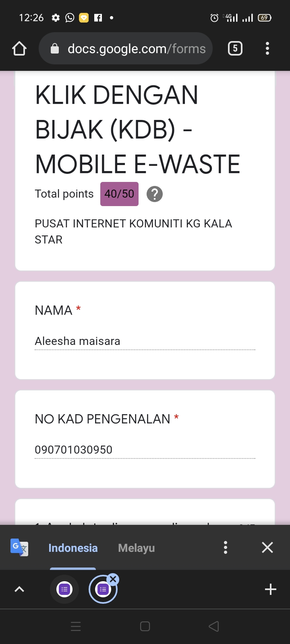290x644 pixels.
Task: Tap the Chrome home icon
Action: (x=19, y=49)
